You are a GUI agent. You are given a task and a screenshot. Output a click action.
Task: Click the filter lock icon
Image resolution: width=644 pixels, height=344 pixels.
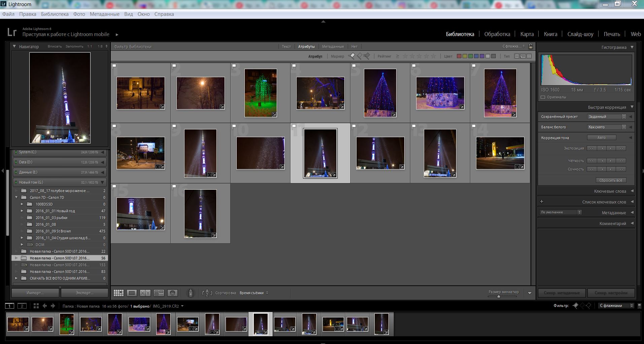pyautogui.click(x=531, y=46)
